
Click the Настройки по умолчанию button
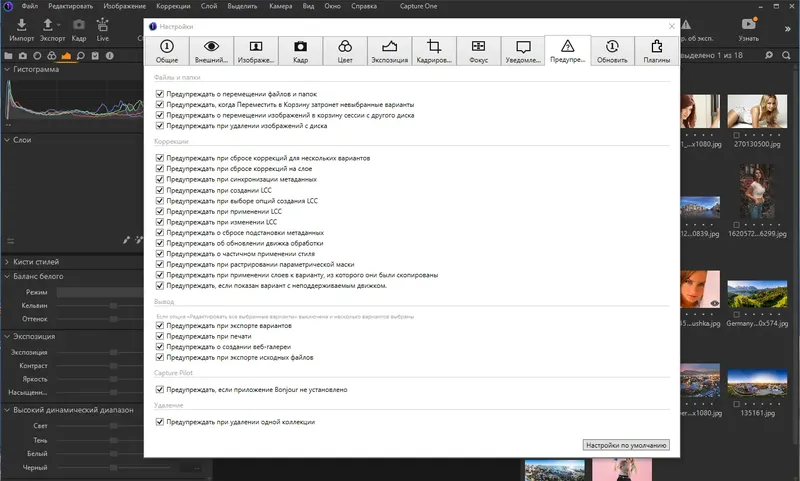(626, 445)
